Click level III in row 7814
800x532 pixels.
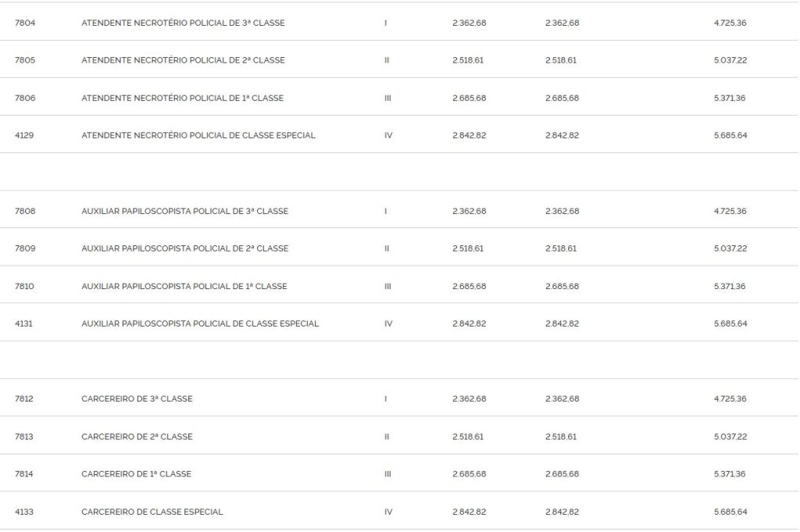coord(387,474)
